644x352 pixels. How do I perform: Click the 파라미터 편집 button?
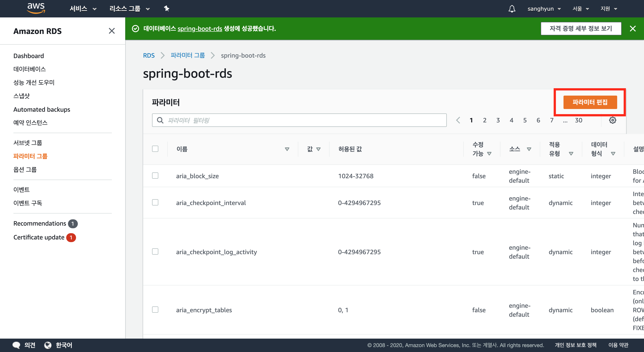click(x=590, y=102)
